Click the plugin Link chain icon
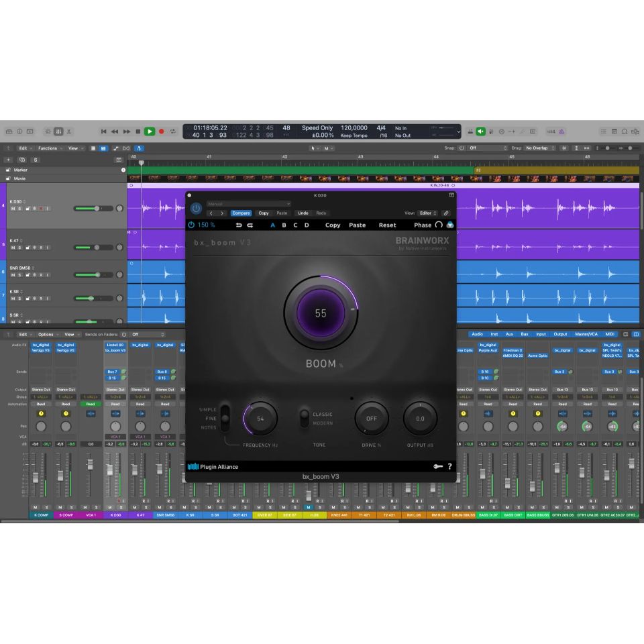 click(446, 213)
